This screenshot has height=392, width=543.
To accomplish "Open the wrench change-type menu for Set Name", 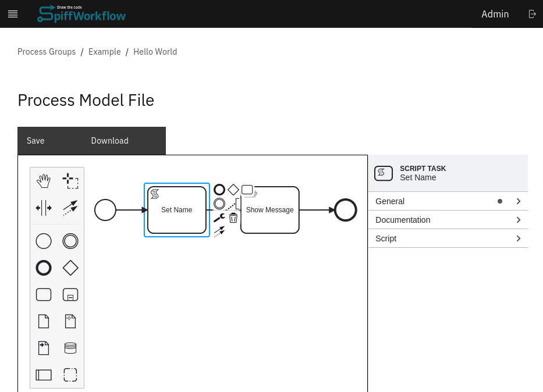I will [x=219, y=217].
